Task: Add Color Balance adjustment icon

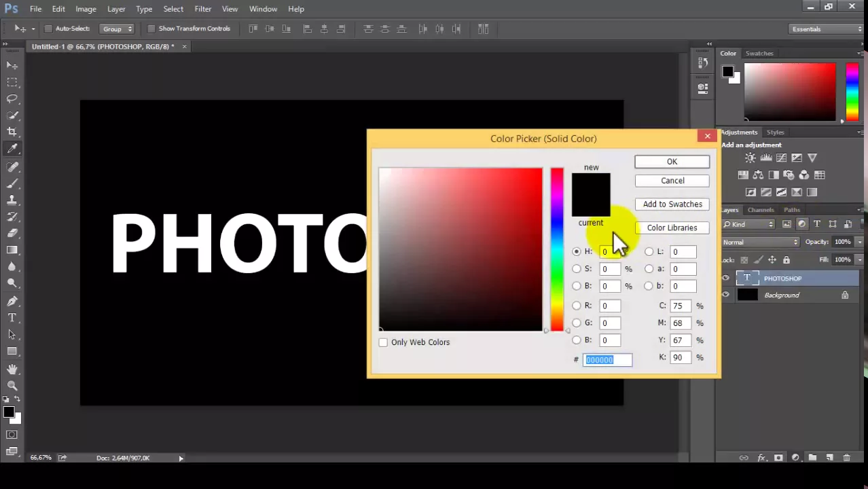Action: click(x=758, y=175)
